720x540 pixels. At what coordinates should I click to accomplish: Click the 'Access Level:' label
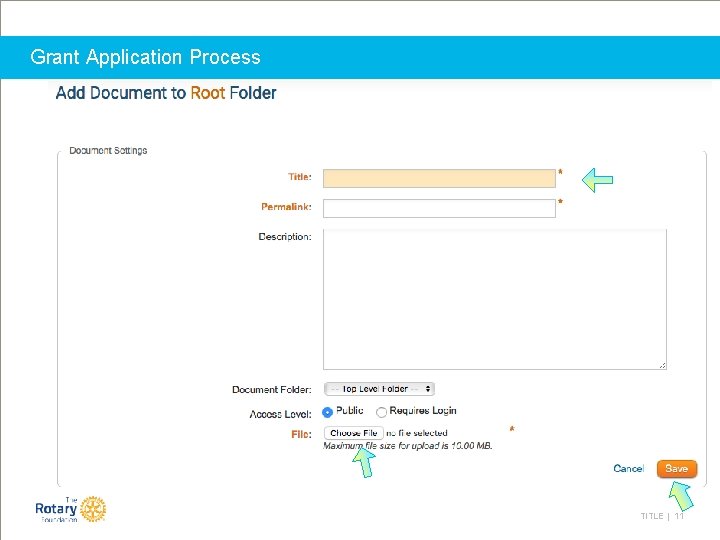pyautogui.click(x=281, y=414)
